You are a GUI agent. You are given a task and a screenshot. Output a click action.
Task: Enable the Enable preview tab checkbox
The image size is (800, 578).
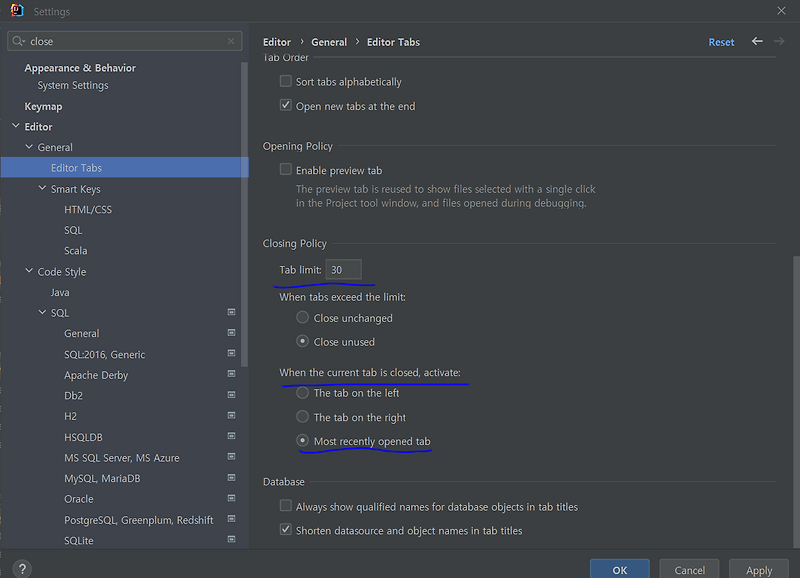pyautogui.click(x=286, y=169)
